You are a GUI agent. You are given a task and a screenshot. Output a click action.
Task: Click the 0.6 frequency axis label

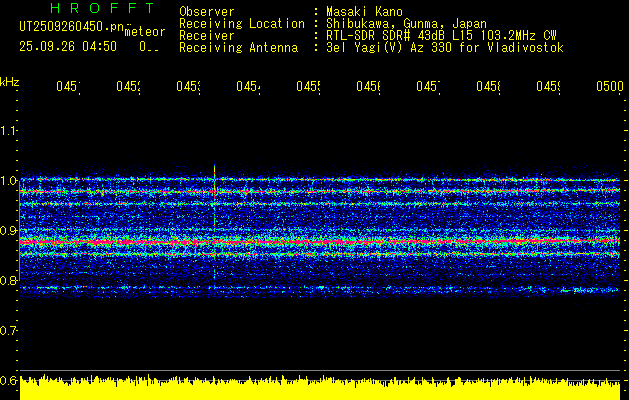coord(8,380)
